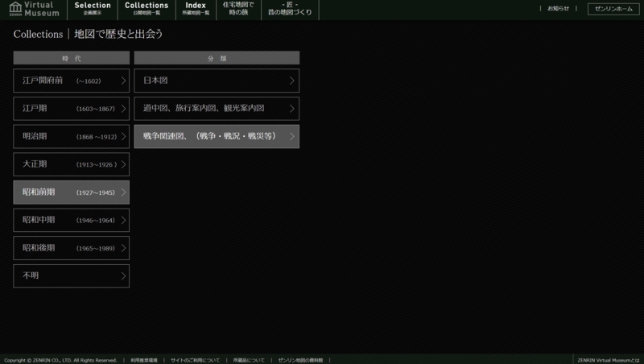Open ZENRIN Virtual Museumとは link
The height and width of the screenshot is (364, 644).
click(609, 360)
